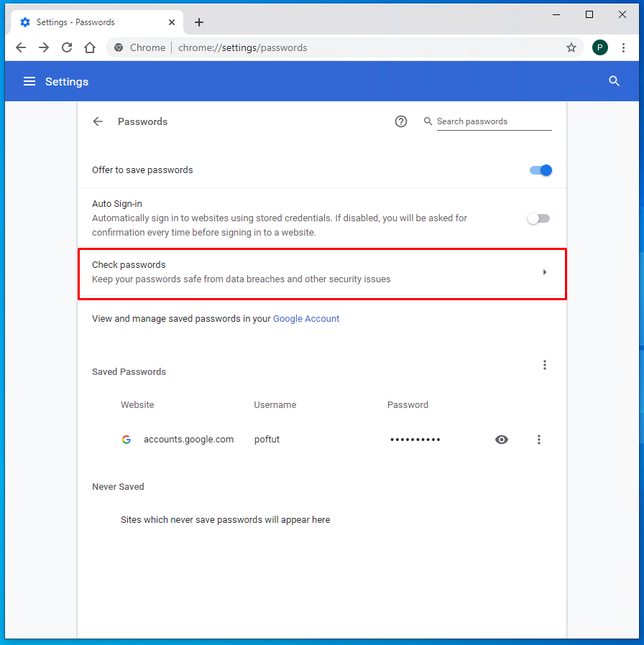Minimize the Chrome window
Image resolution: width=644 pixels, height=645 pixels.
(x=556, y=14)
